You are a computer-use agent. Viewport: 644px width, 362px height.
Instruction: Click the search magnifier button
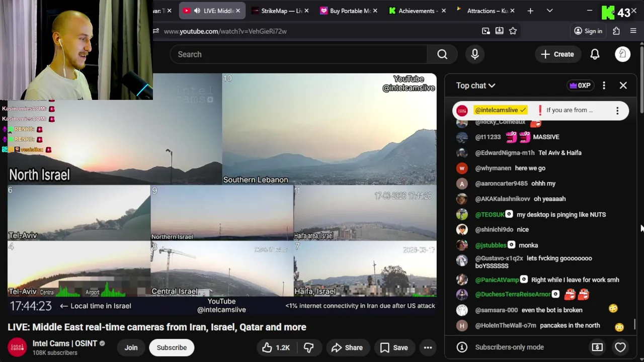(442, 54)
